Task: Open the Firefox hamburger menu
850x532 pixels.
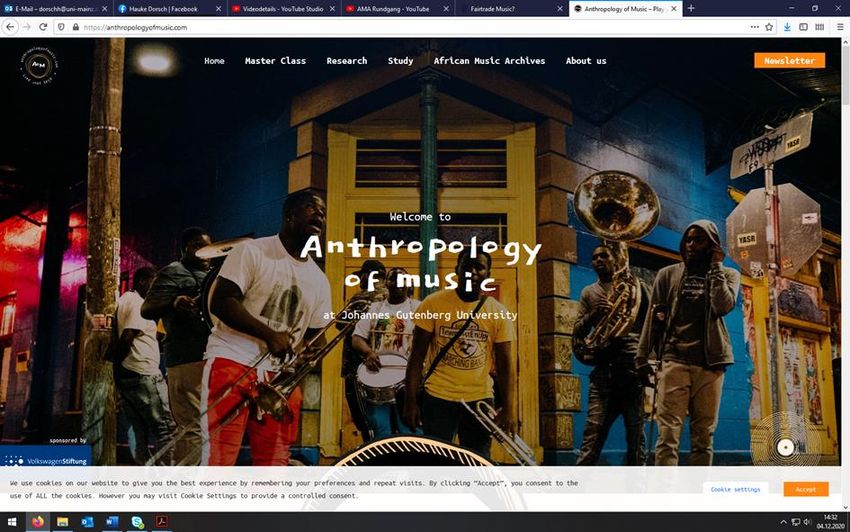Action: tap(840, 27)
